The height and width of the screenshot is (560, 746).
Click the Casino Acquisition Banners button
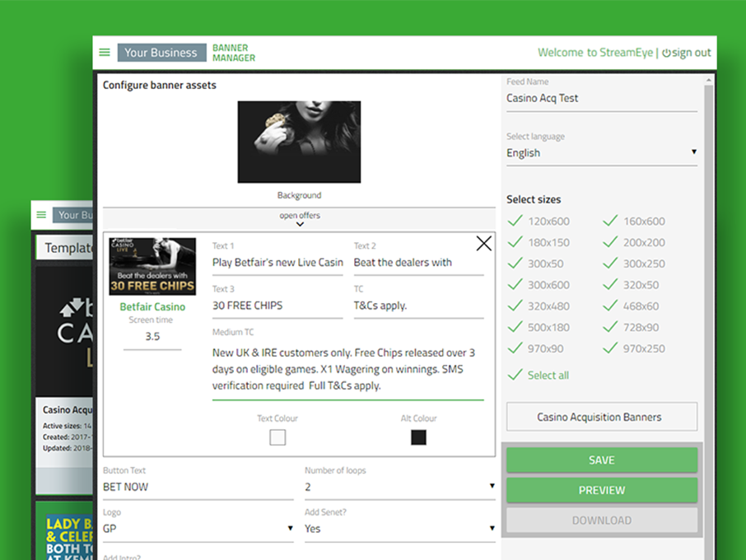tap(602, 417)
